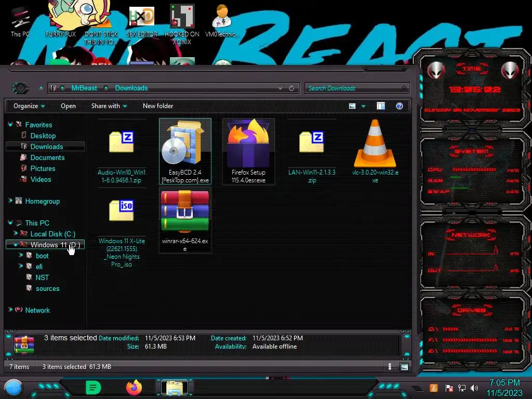Open the view options dropdown arrow

point(363,106)
